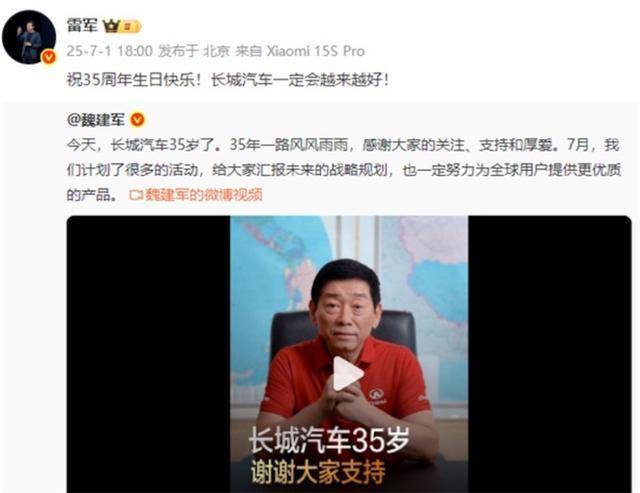Open 雷军's profile avatar

coord(29,38)
